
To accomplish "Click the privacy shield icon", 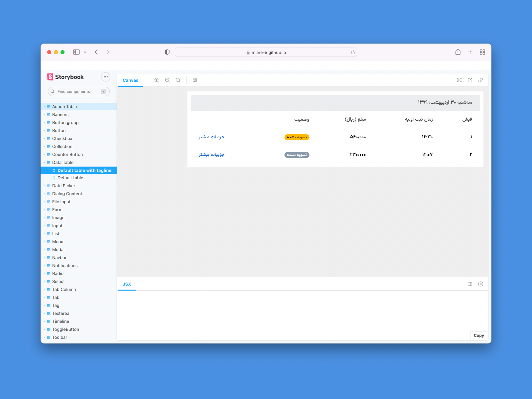I will [167, 52].
